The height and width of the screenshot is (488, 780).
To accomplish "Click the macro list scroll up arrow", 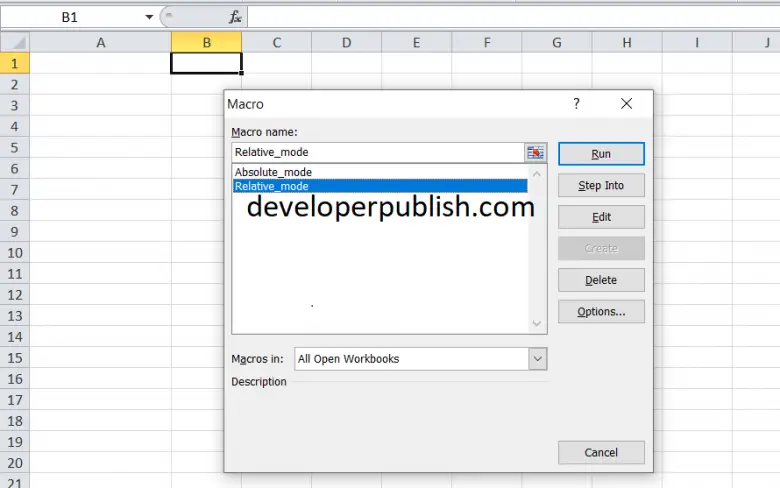I will coord(538,174).
